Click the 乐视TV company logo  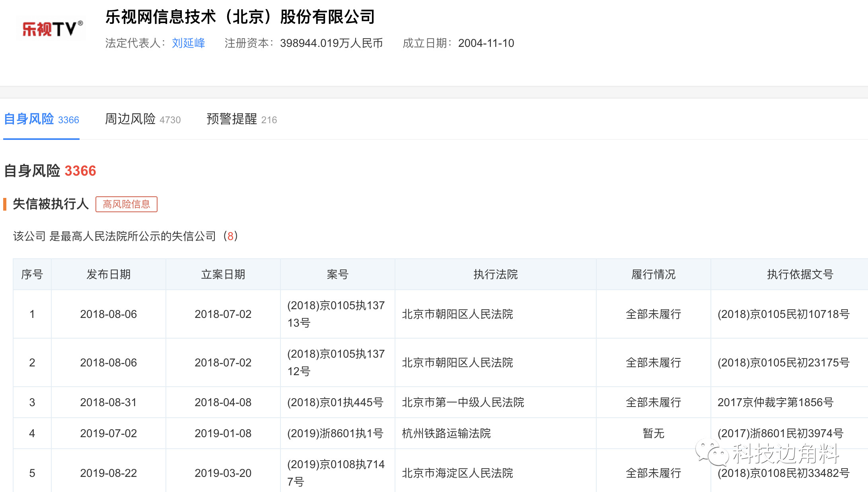tap(51, 29)
